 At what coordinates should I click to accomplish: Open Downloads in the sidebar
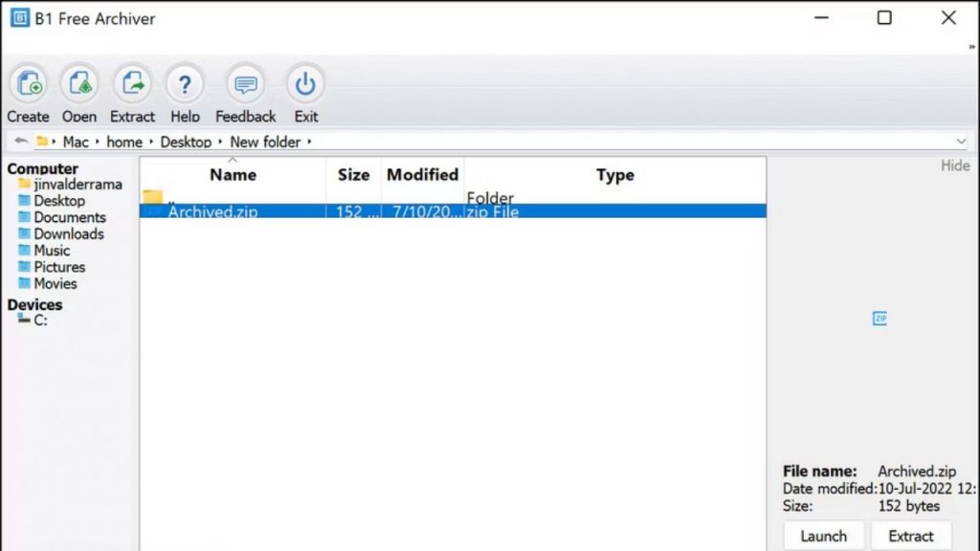point(68,233)
